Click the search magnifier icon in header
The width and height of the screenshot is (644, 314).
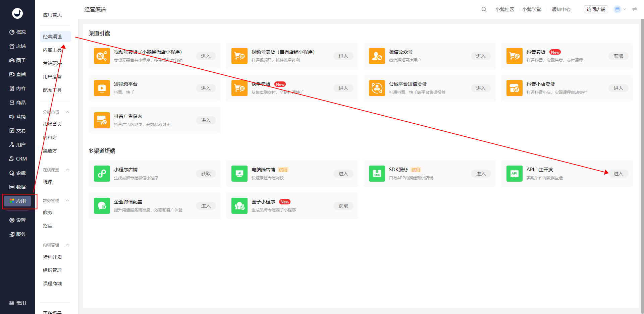pos(484,9)
